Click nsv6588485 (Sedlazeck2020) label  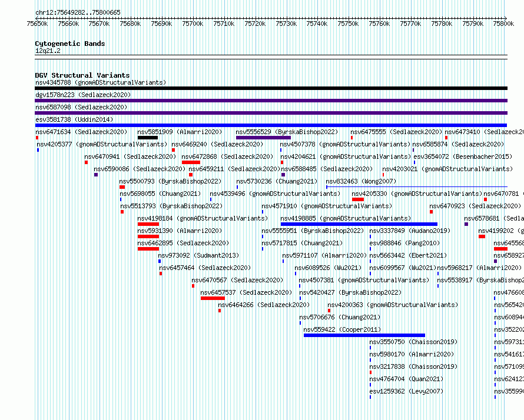tap(327, 169)
